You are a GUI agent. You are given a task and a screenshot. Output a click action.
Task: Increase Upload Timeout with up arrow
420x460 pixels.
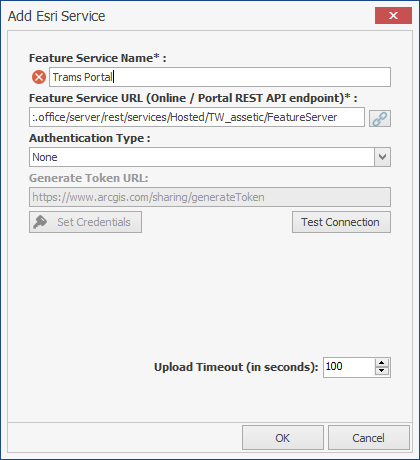coord(382,363)
